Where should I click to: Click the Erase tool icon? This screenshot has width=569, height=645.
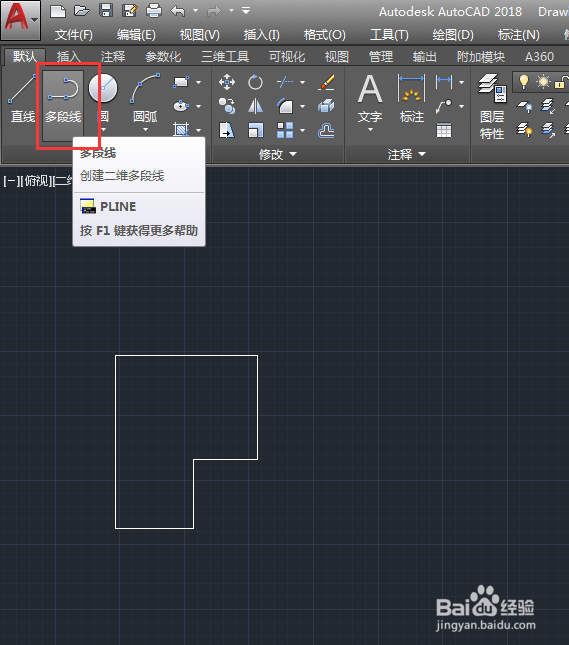[326, 82]
